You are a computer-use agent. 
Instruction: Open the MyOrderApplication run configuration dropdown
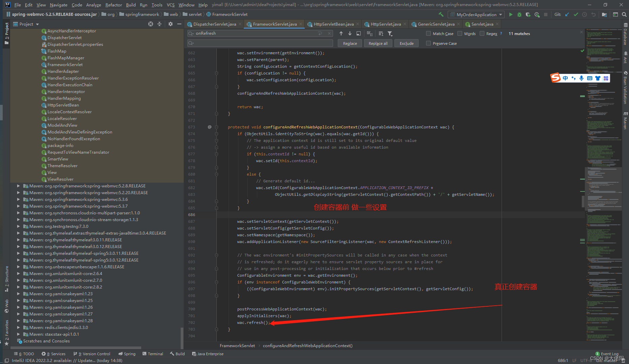(x=476, y=14)
